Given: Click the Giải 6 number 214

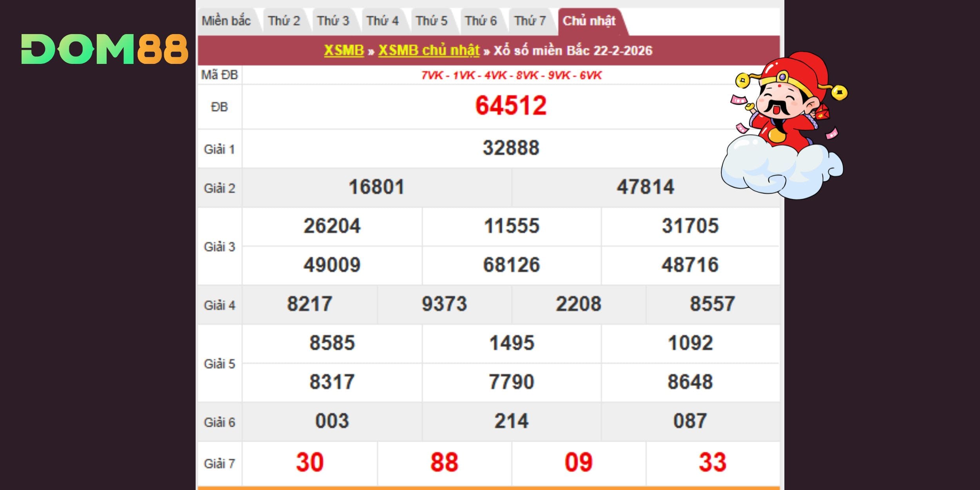Looking at the screenshot, I should [511, 421].
